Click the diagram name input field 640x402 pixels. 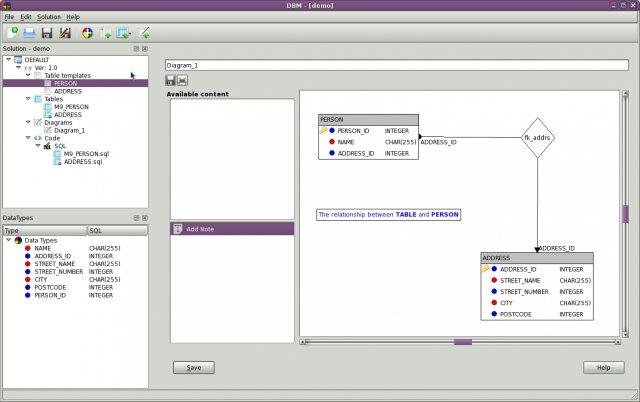click(398, 64)
